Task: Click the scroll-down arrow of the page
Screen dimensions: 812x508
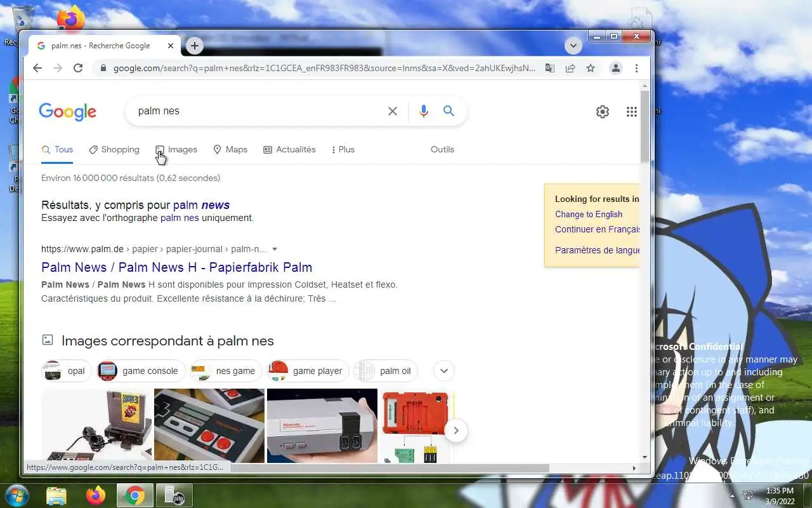Action: (645, 457)
